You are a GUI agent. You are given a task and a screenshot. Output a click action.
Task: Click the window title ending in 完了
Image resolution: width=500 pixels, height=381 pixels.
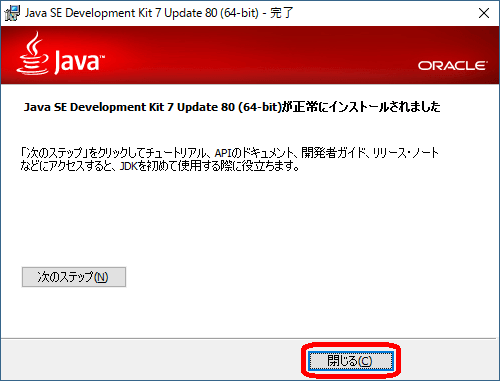tap(159, 13)
